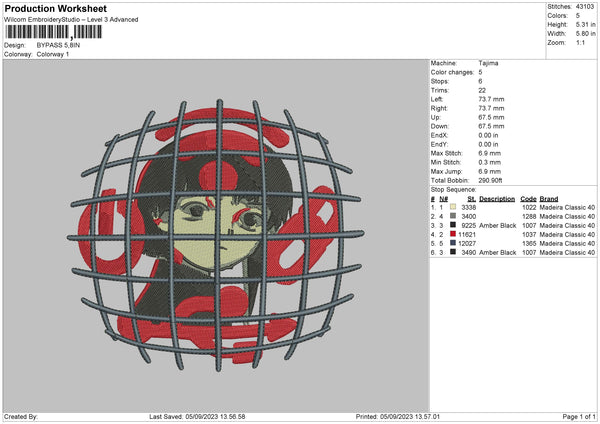Image resolution: width=600 pixels, height=424 pixels.
Task: Select the gray swatch in stop 2
Action: tap(453, 216)
